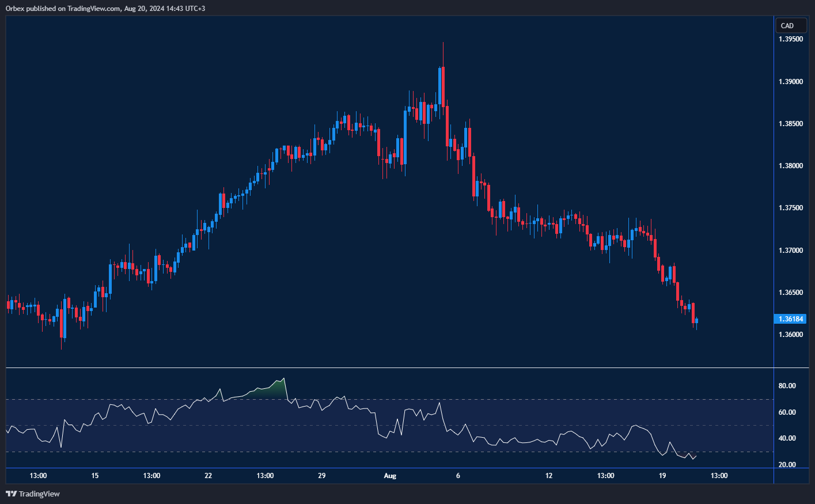The height and width of the screenshot is (504, 815).
Task: Open the CAD currency selector
Action: 790,26
